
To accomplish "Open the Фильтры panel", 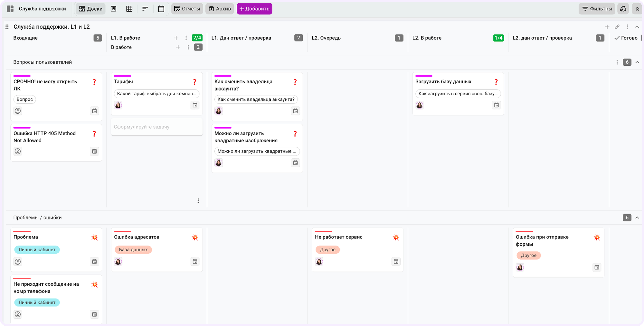I will point(597,9).
